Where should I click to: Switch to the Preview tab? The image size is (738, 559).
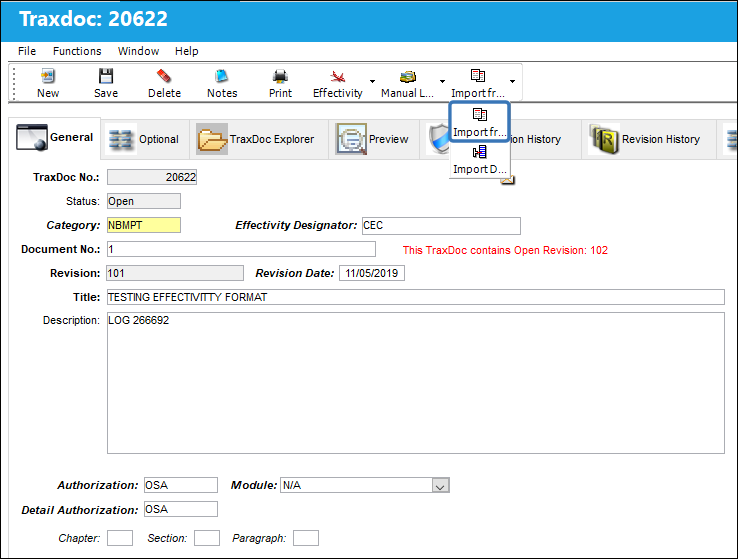[374, 139]
